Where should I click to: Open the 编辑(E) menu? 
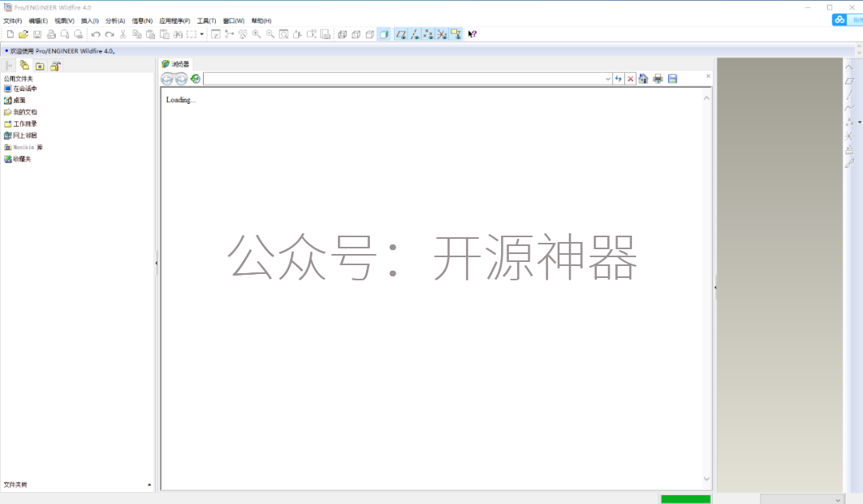38,21
